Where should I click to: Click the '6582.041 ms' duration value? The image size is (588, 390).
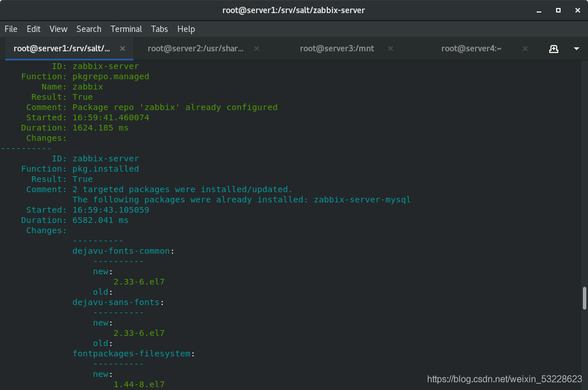(x=100, y=220)
